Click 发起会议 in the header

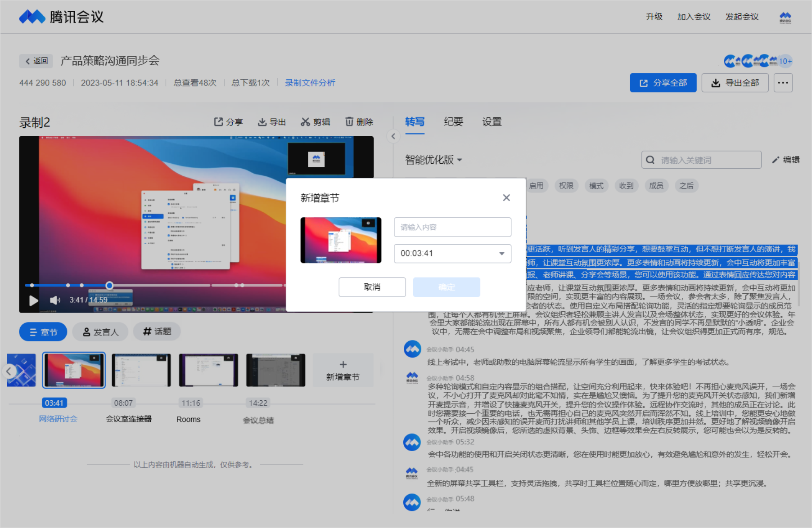point(742,17)
